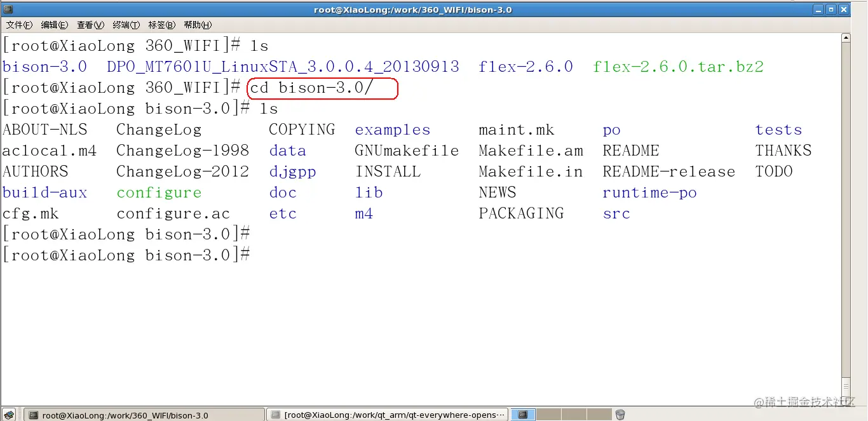868x421 pixels.
Task: Click the lib directory name
Action: (369, 192)
